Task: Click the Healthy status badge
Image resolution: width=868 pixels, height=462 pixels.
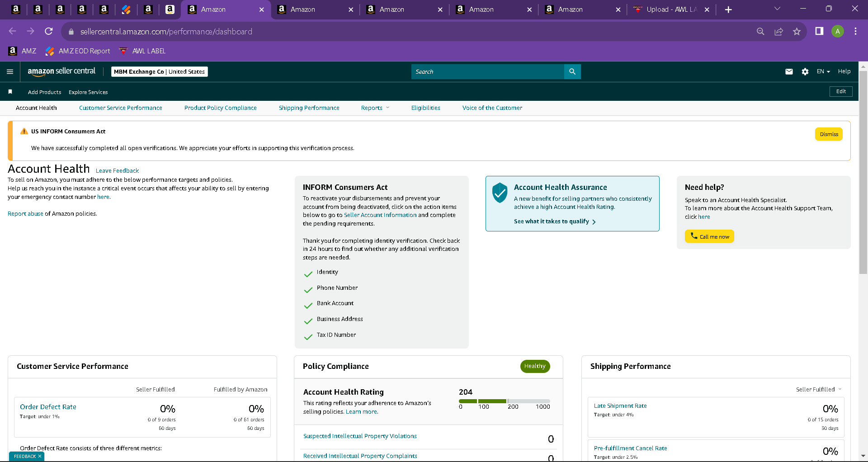Action: [535, 366]
